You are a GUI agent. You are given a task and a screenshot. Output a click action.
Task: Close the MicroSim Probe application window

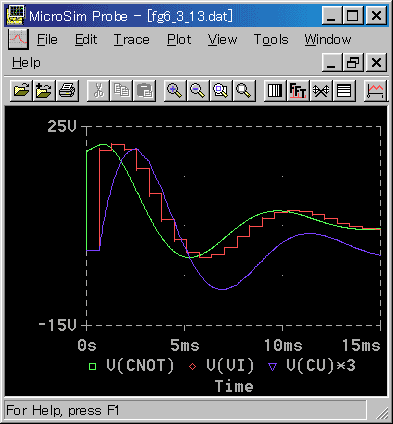(x=376, y=15)
